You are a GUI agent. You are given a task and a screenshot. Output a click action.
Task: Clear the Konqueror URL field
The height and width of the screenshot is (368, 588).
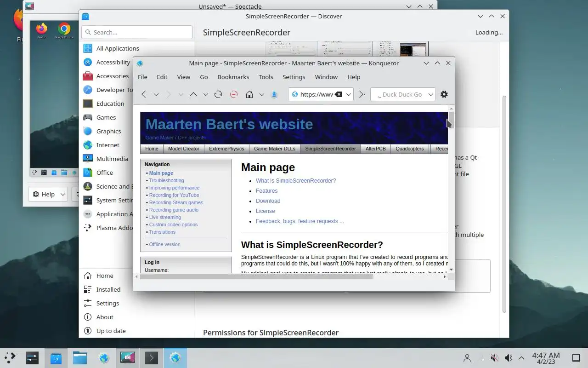pyautogui.click(x=338, y=94)
